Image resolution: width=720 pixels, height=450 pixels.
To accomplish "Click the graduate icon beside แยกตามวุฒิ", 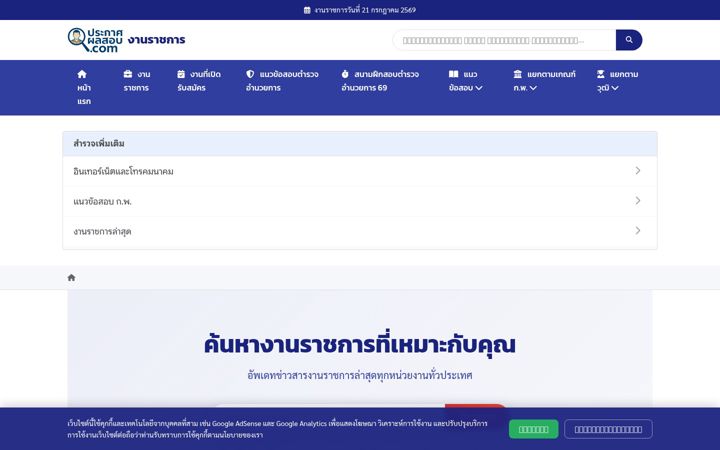I will point(601,74).
